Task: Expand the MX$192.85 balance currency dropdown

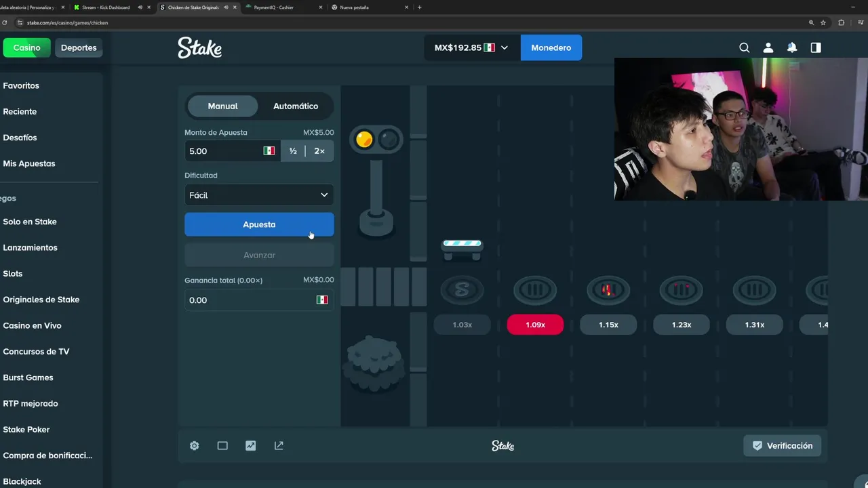Action: [x=472, y=47]
